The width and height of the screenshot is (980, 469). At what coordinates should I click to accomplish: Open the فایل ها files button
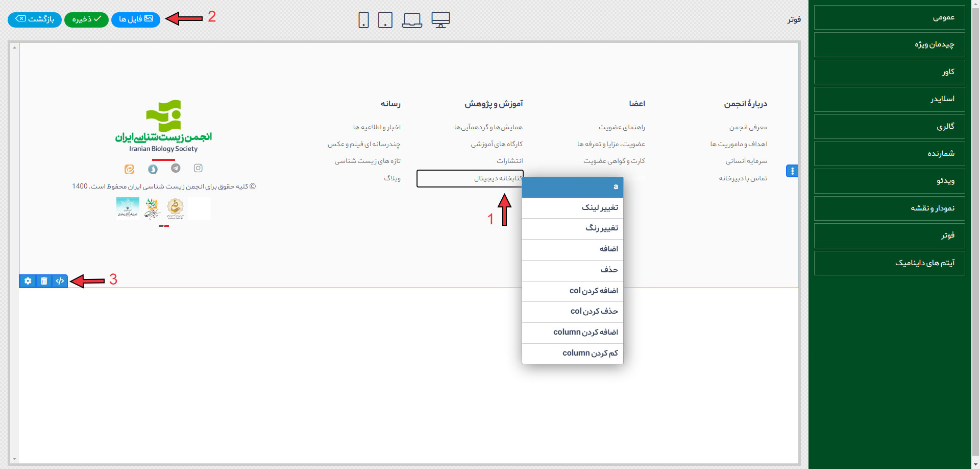click(136, 19)
